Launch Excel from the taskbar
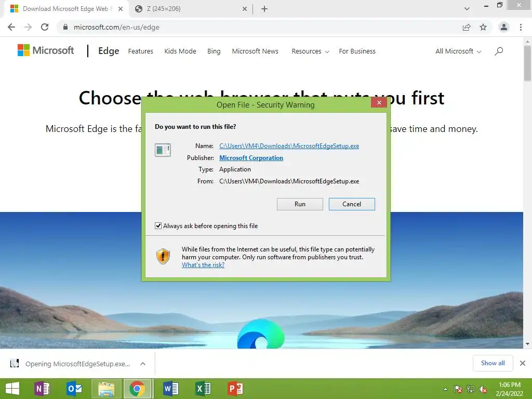 203,389
